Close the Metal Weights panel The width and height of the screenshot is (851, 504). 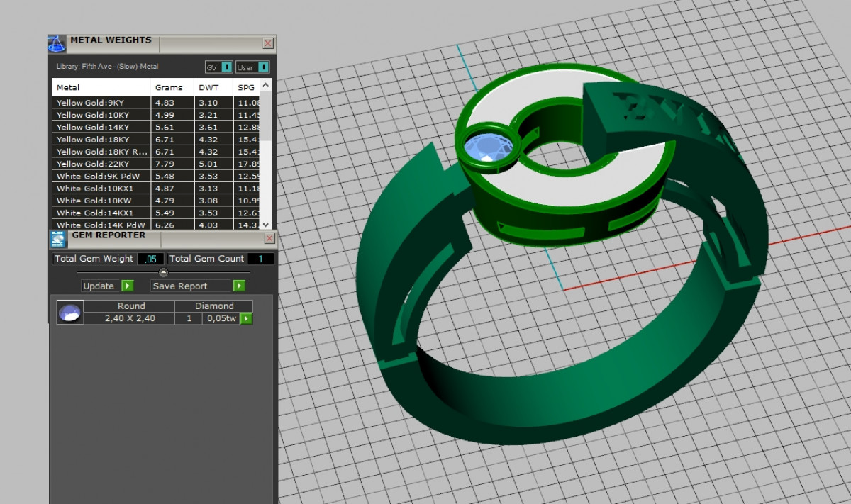[268, 43]
